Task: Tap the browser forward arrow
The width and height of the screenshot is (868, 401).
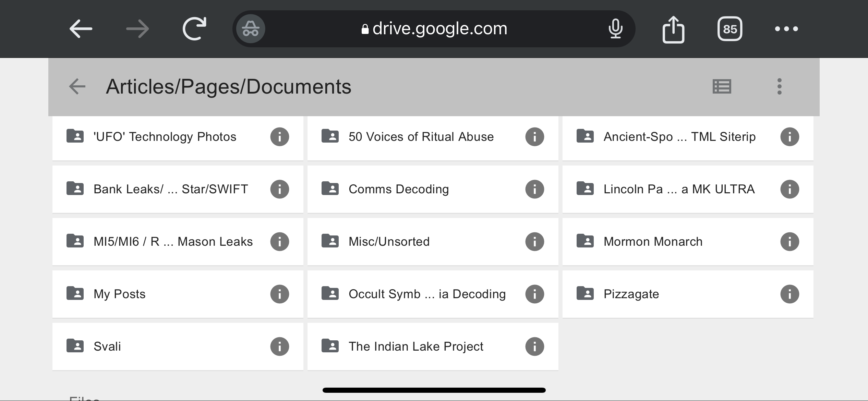Action: 137,29
